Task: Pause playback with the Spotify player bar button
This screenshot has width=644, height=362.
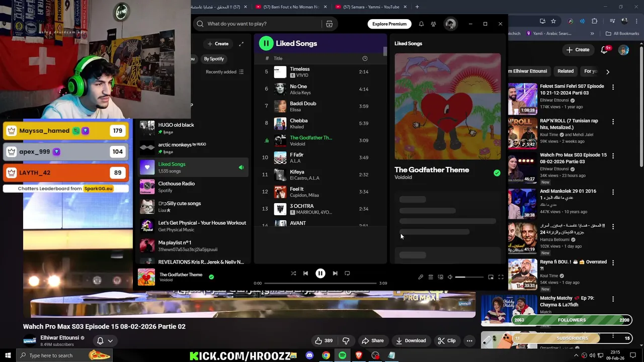Action: click(320, 274)
